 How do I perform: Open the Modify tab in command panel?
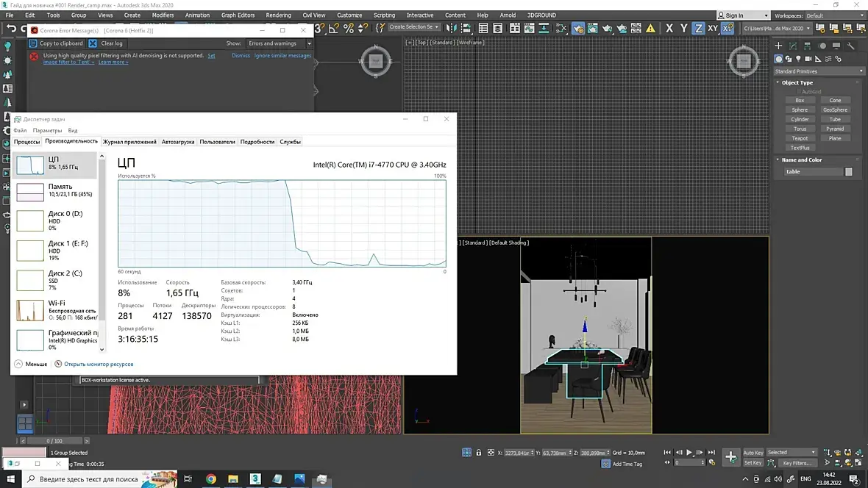tap(793, 46)
